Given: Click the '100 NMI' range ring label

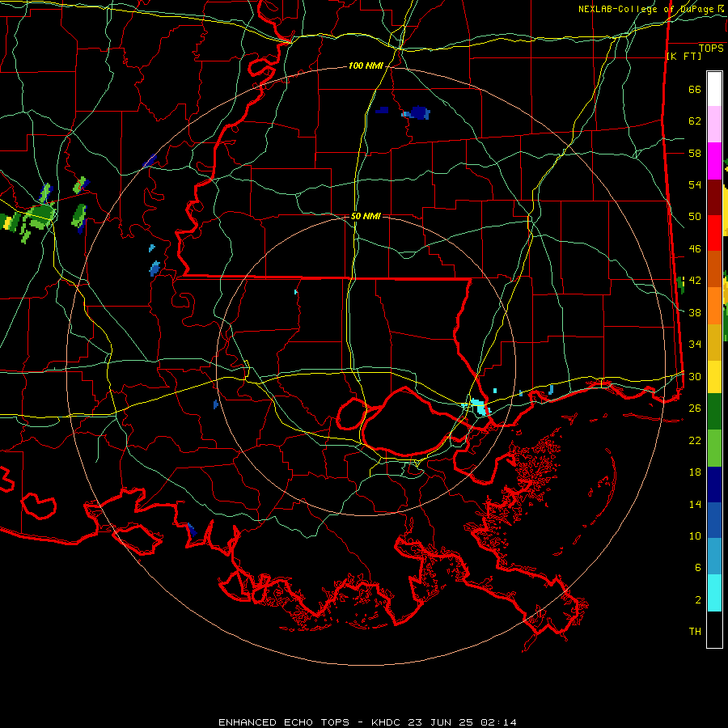Looking at the screenshot, I should coord(366,66).
